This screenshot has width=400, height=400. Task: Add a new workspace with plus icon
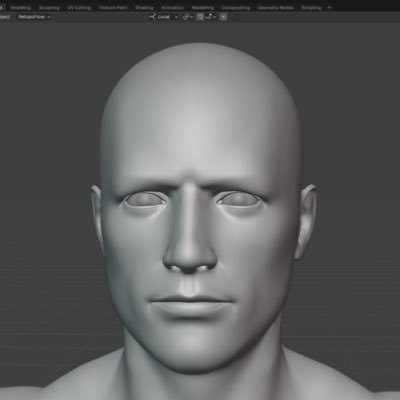(x=329, y=7)
